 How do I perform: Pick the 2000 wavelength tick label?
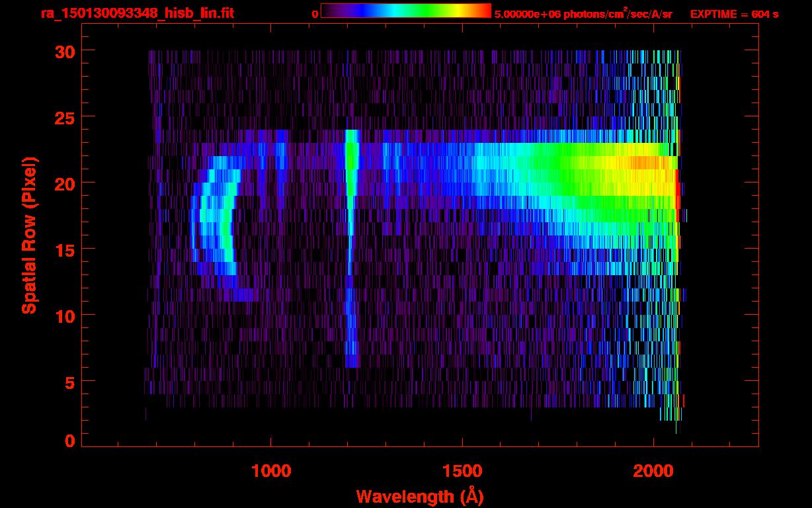point(653,471)
